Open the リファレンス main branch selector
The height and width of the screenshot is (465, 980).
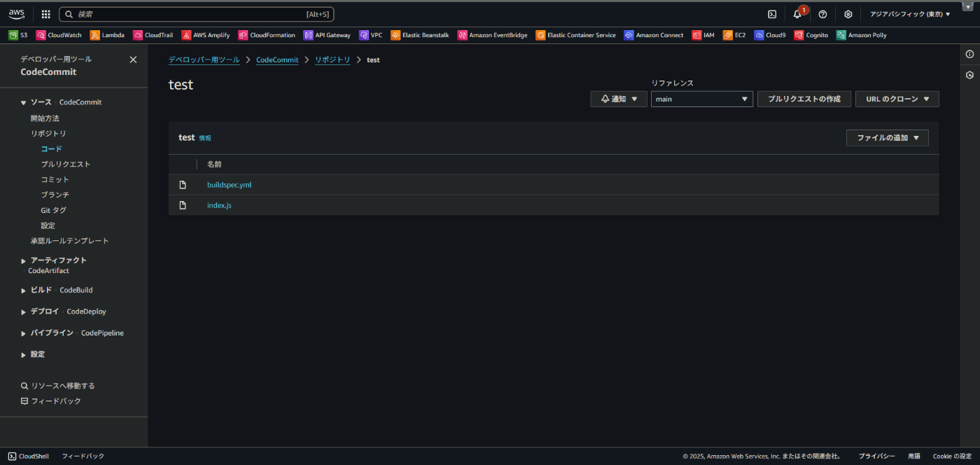tap(702, 99)
